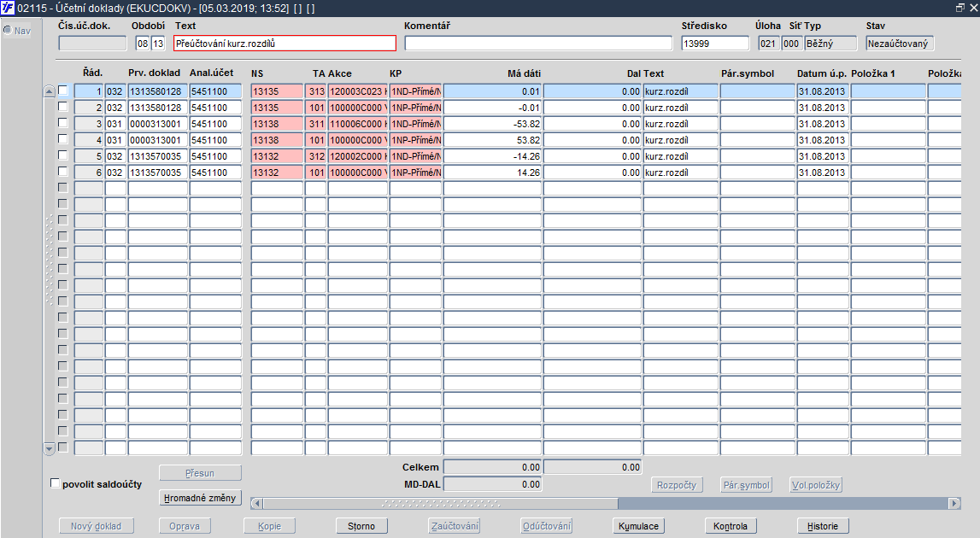Click the scroll up arrow of rows list
Screen dimensions: 980x538
pyautogui.click(x=50, y=92)
